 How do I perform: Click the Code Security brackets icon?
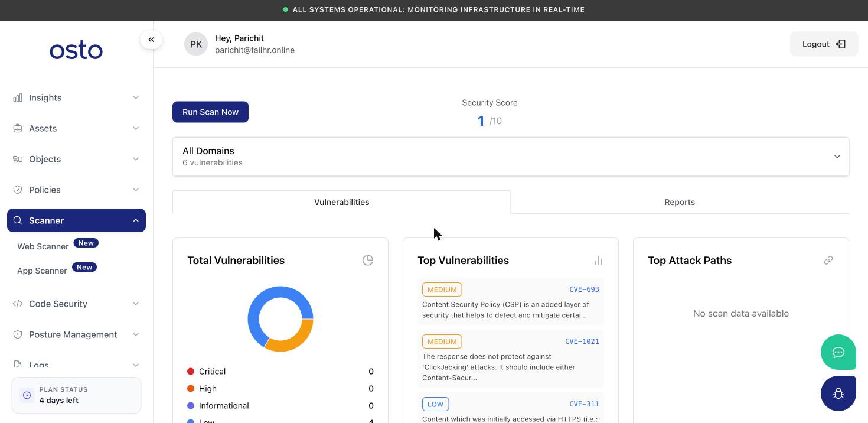pos(18,304)
